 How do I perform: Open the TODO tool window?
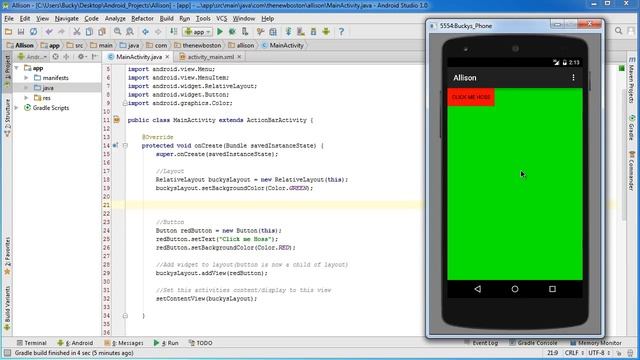(x=200, y=343)
